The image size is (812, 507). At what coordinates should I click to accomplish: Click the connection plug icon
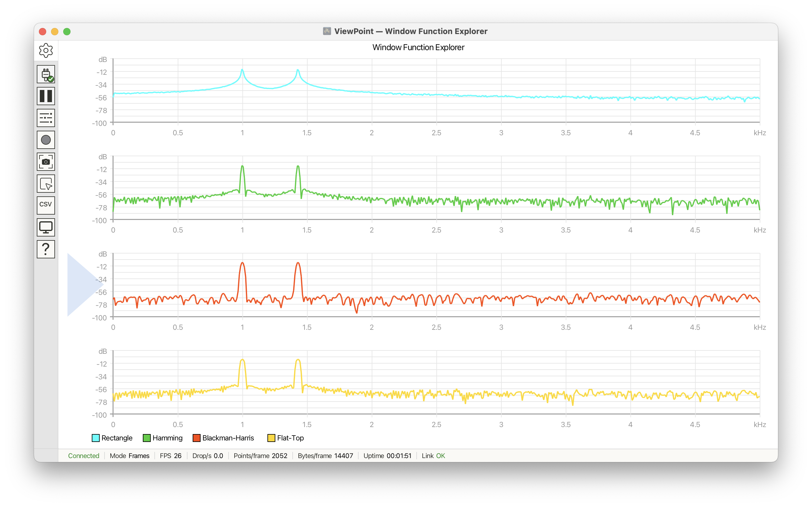tap(46, 74)
